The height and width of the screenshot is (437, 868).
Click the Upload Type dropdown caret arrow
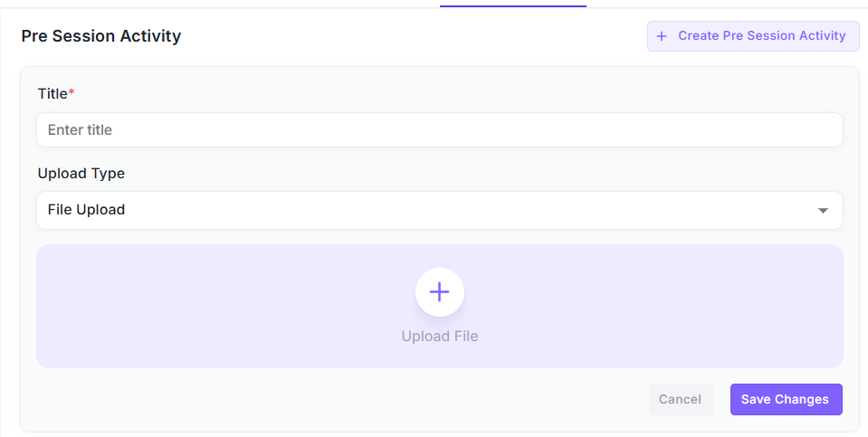(823, 211)
